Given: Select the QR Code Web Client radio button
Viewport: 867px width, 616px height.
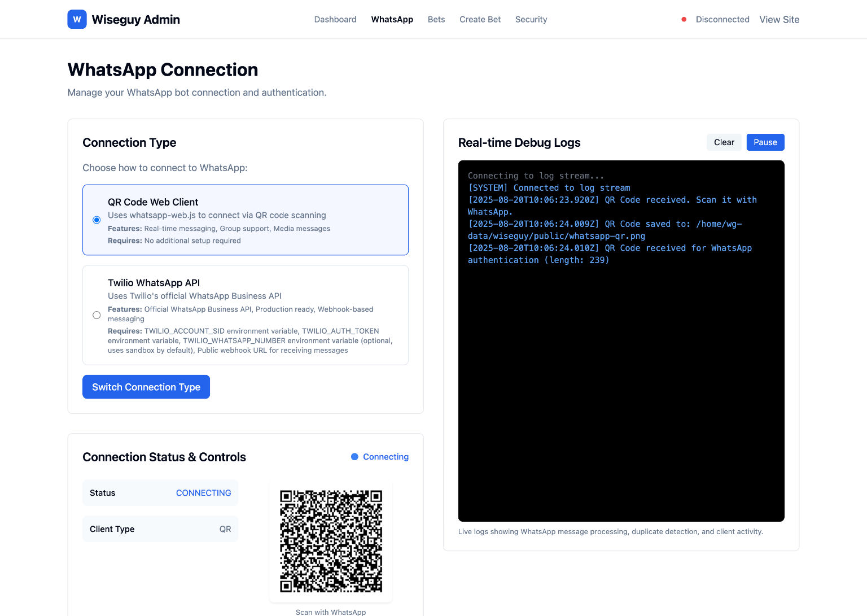Looking at the screenshot, I should (x=97, y=220).
